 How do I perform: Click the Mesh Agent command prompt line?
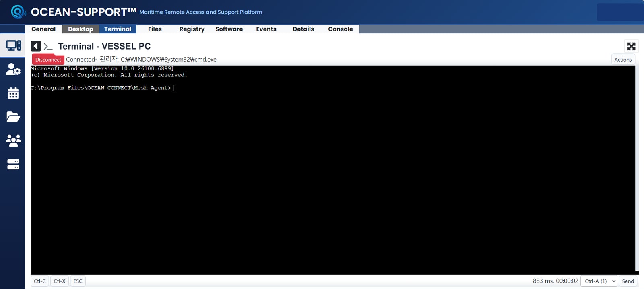(102, 88)
